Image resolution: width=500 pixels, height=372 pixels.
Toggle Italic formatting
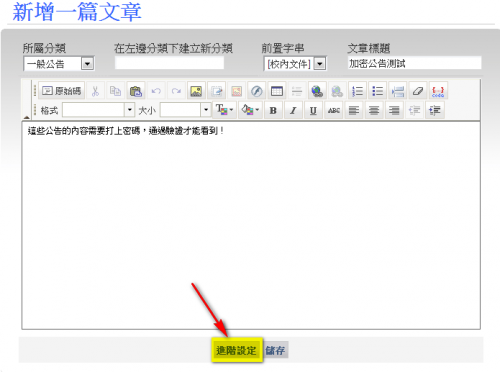coord(293,110)
